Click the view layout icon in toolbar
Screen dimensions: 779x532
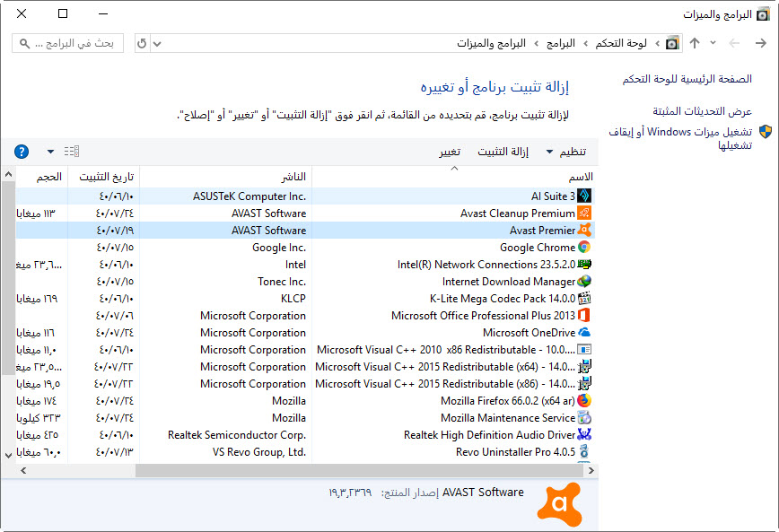72,152
